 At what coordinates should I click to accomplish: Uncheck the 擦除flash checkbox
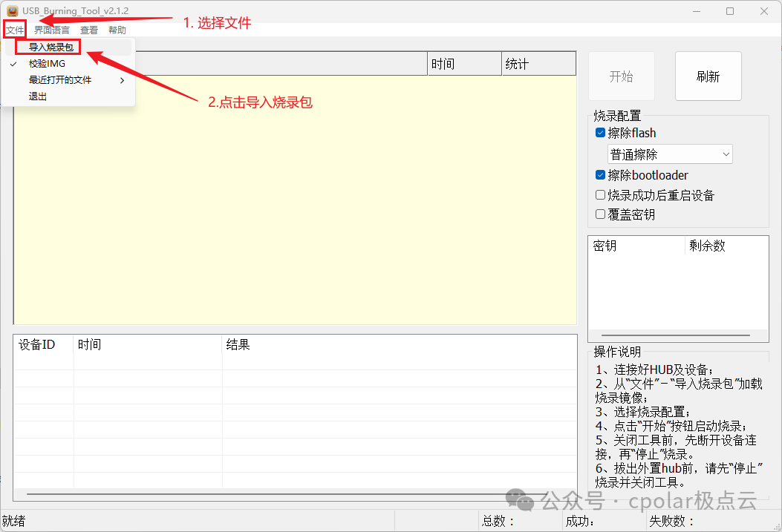601,133
